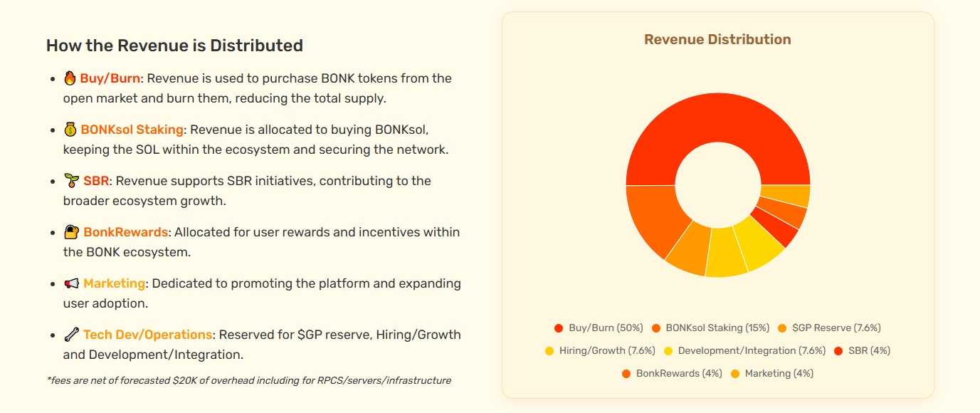Toggle the "Marketing (4%)" legend label
Viewport: 980px width, 413px height.
[x=779, y=374]
